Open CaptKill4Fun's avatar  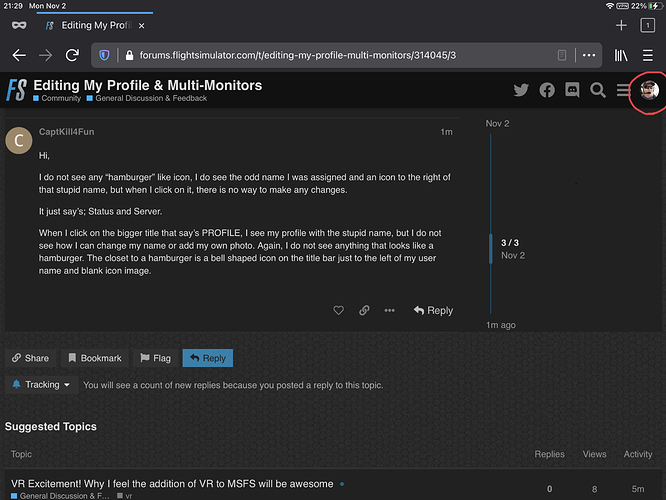tap(19, 141)
